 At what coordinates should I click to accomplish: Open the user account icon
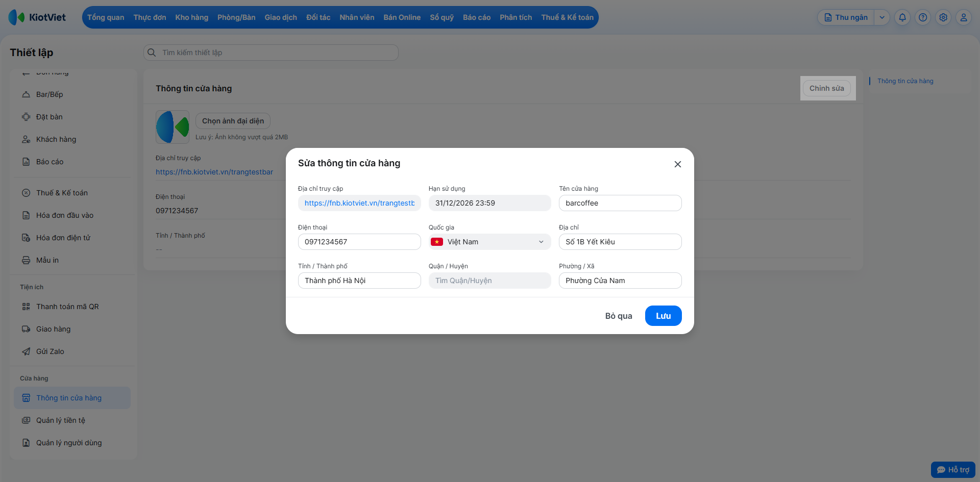964,17
